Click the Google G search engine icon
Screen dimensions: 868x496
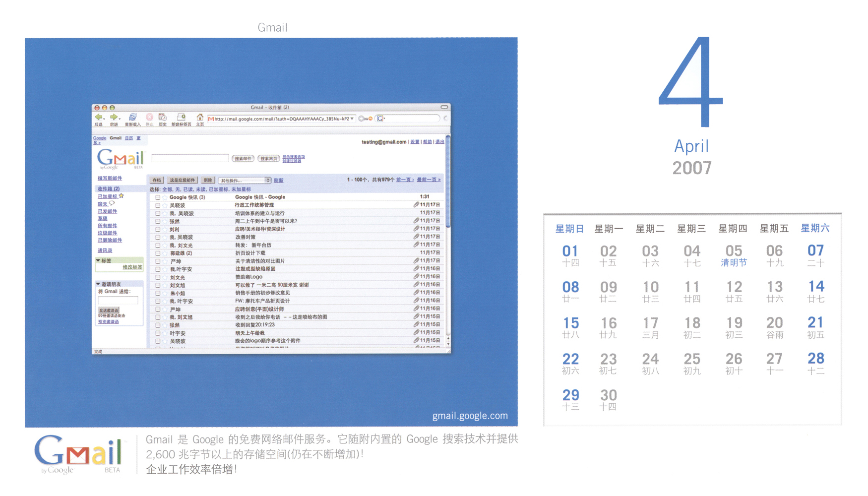pyautogui.click(x=380, y=119)
